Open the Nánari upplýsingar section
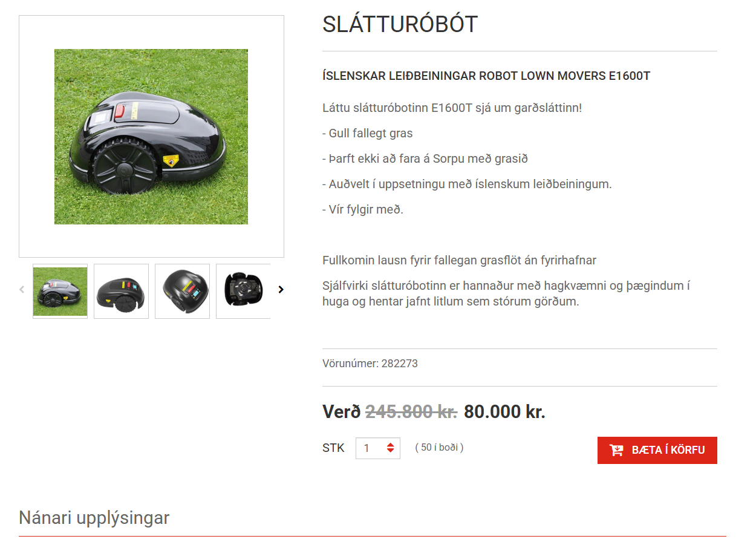 (x=94, y=518)
